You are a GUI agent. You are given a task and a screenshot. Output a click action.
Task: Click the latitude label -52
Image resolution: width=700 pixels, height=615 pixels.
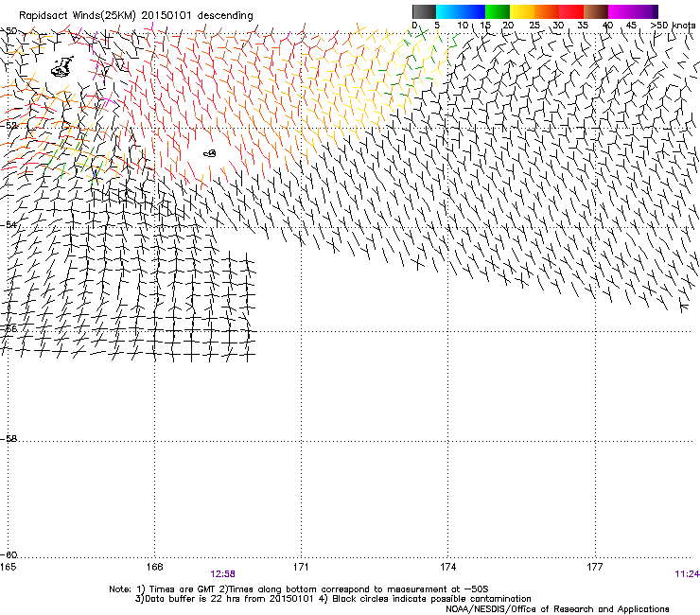point(9,126)
